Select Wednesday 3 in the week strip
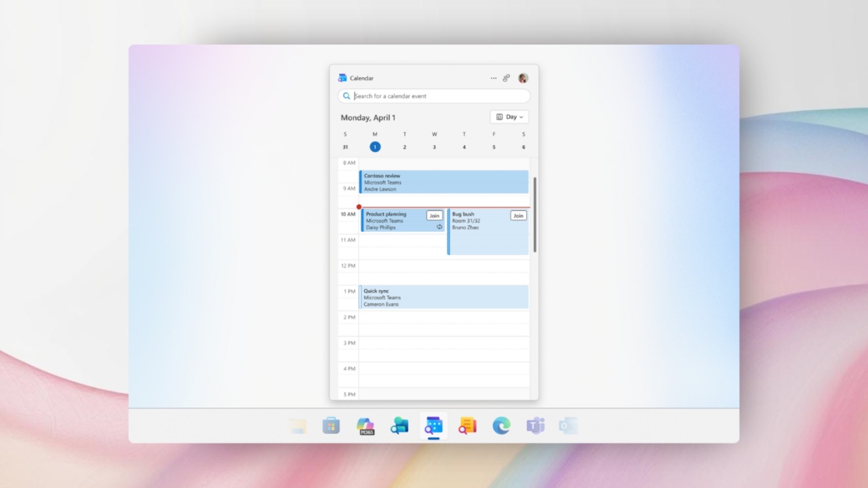 click(435, 147)
